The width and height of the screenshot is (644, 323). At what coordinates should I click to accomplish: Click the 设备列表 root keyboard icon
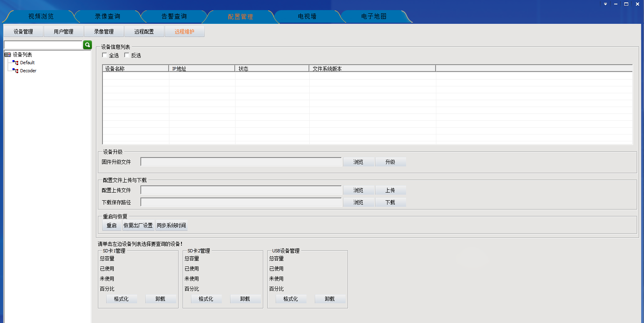(8, 55)
